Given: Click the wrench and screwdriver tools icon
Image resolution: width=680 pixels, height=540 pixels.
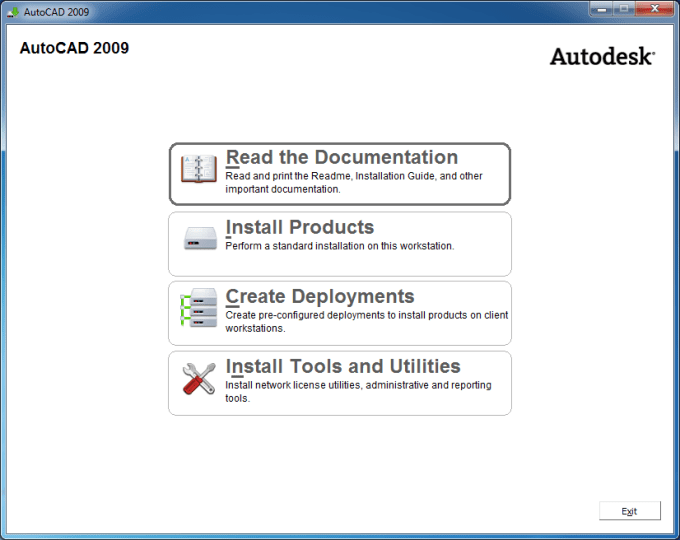Looking at the screenshot, I should point(199,379).
